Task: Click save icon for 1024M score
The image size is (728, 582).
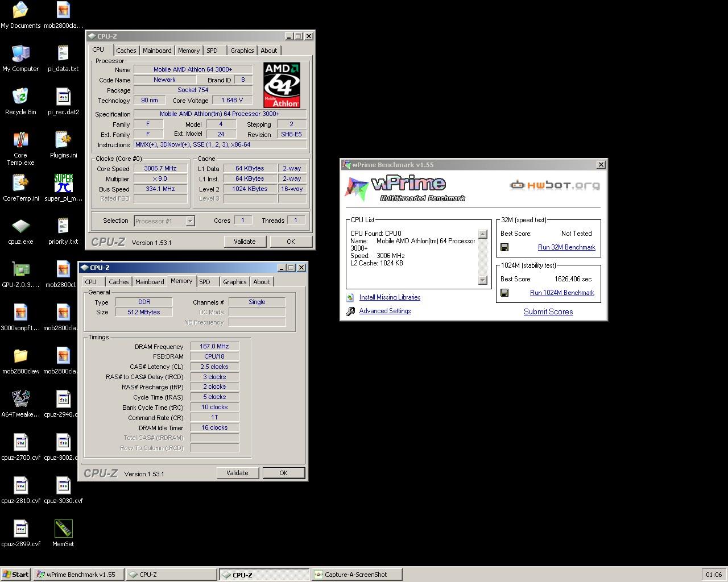Action: pos(504,293)
